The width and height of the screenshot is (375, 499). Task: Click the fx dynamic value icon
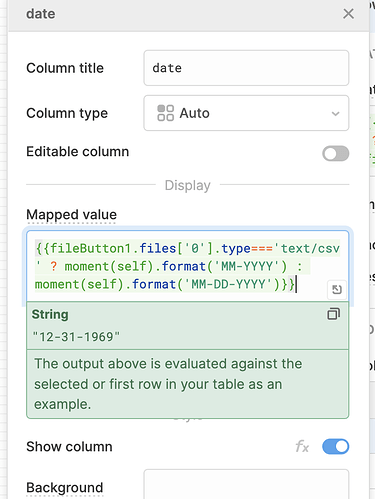[302, 447]
